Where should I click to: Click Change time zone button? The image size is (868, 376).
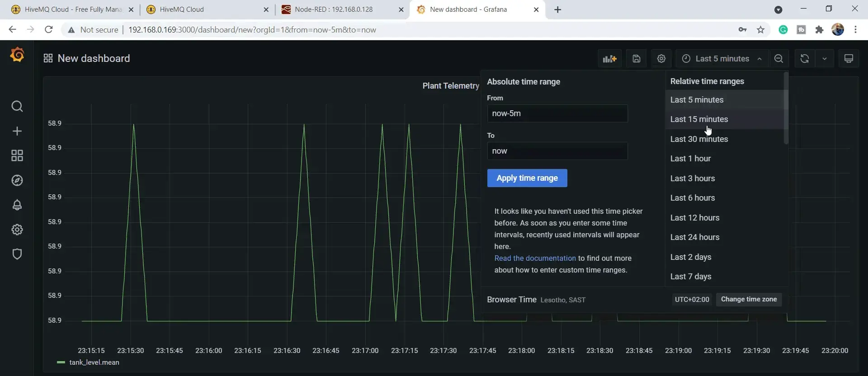coord(749,299)
